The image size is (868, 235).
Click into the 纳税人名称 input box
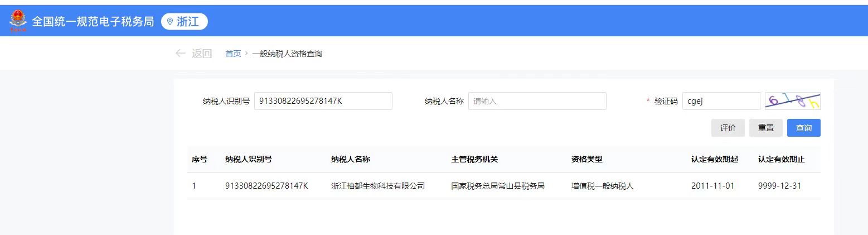[537, 101]
